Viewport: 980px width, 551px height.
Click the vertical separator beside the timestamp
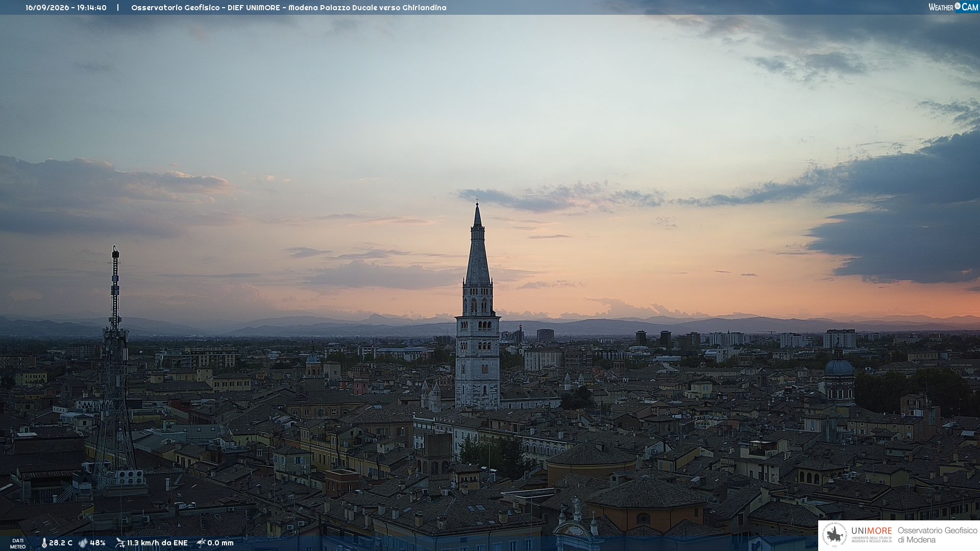coord(118,8)
